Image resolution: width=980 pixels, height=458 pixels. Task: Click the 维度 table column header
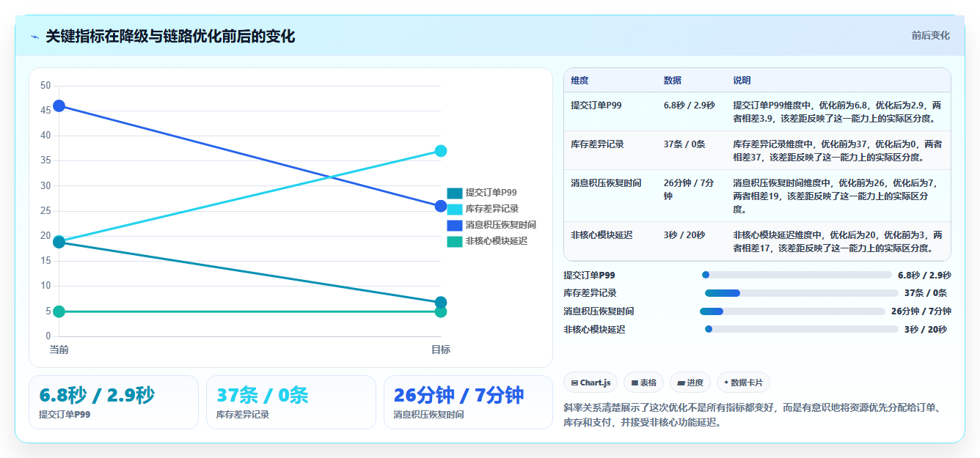(x=579, y=81)
